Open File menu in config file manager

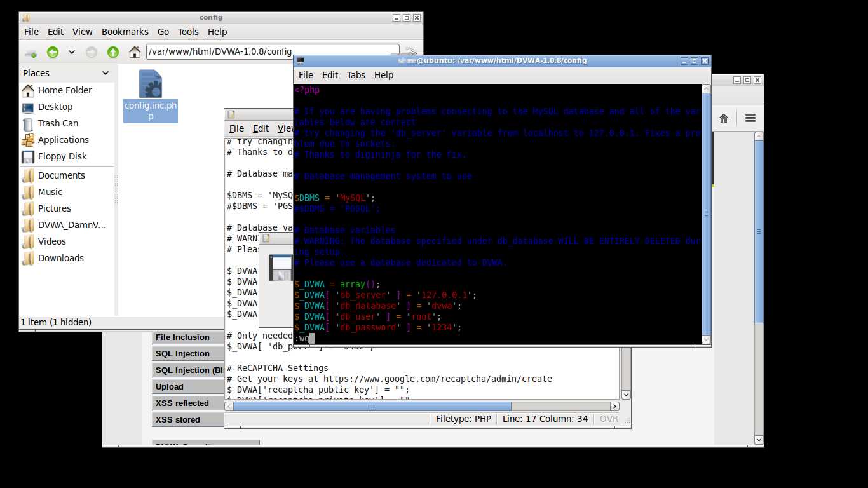pyautogui.click(x=31, y=32)
